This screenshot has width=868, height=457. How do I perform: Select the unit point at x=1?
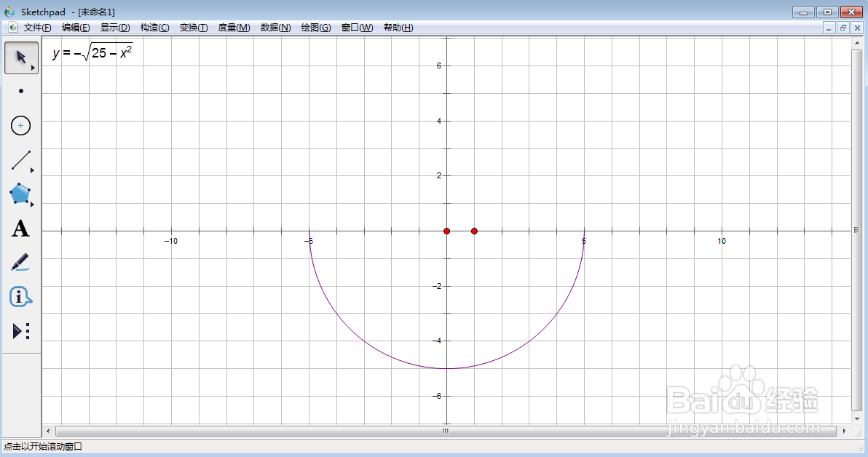click(x=474, y=231)
